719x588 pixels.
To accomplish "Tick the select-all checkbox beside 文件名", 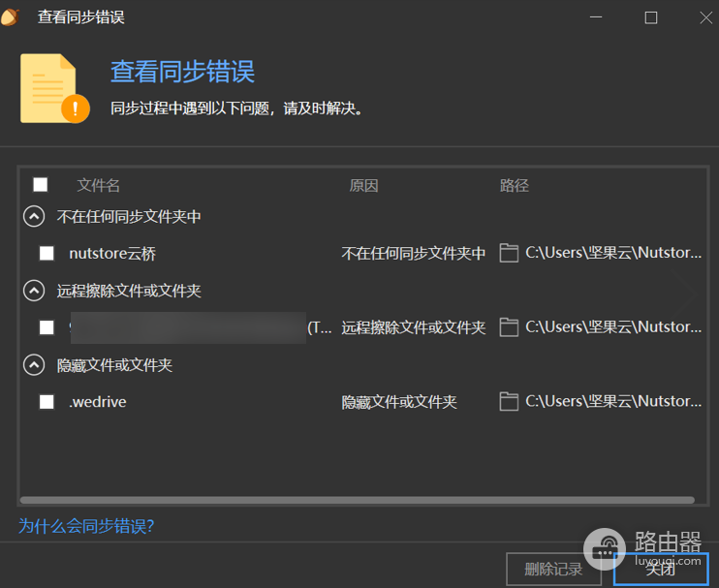I will coord(41,185).
